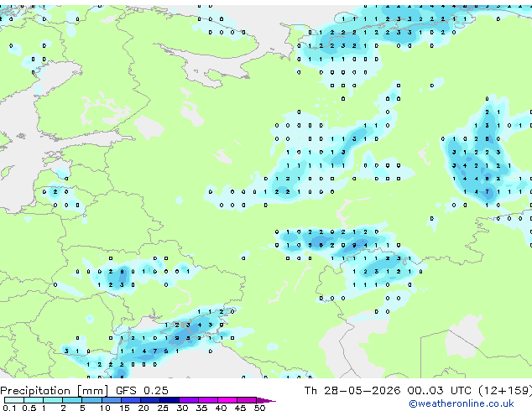Select the 25–30 mm dark blue swatch
The height and width of the screenshot is (411, 532).
(169, 400)
